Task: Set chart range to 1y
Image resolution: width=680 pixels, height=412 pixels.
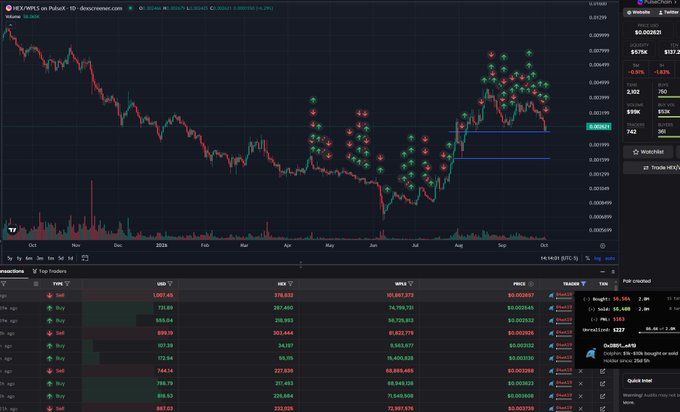Action: click(x=19, y=258)
